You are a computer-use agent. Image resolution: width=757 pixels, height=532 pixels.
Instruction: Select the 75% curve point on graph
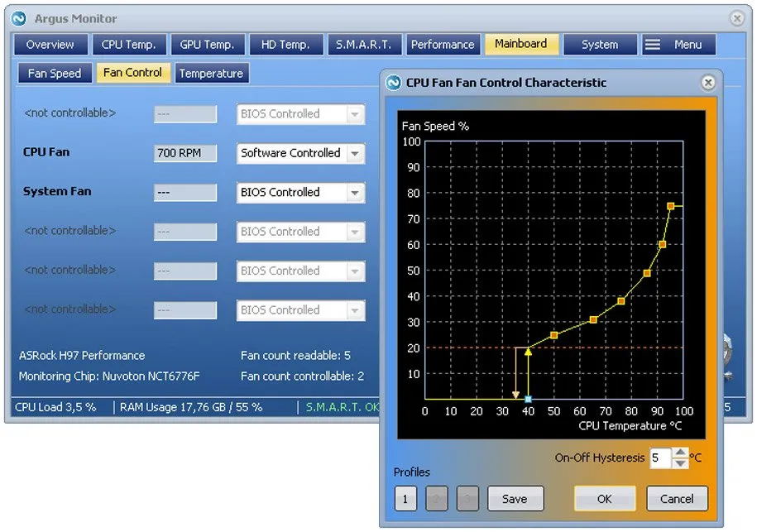pos(671,206)
